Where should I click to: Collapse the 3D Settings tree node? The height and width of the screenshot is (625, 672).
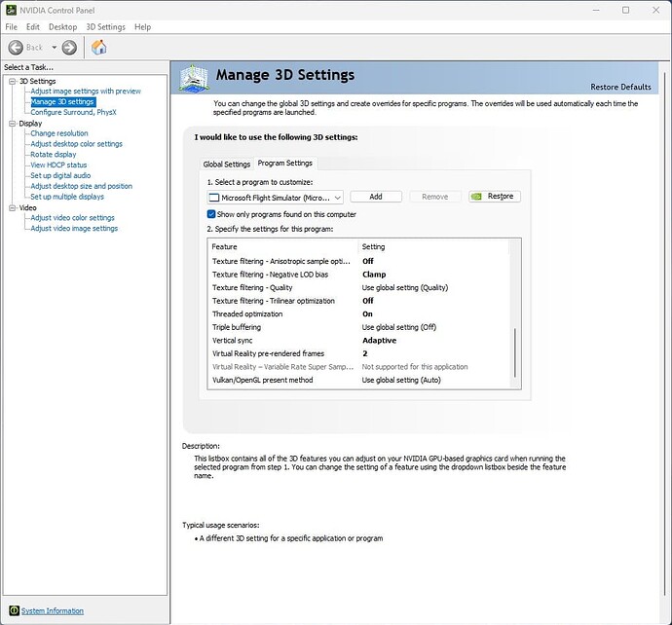point(12,81)
